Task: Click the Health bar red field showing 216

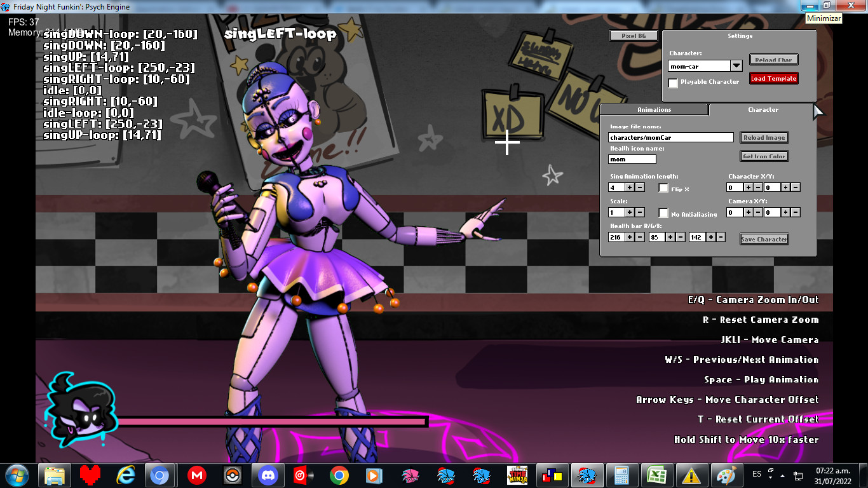Action: point(616,237)
